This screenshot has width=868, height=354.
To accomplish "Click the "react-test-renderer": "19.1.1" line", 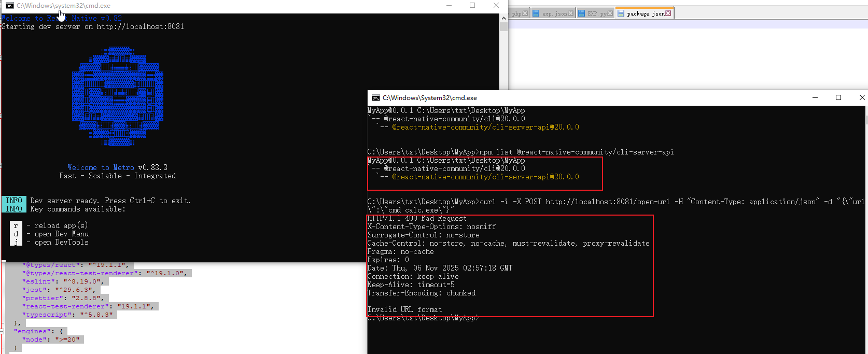I will pos(88,306).
